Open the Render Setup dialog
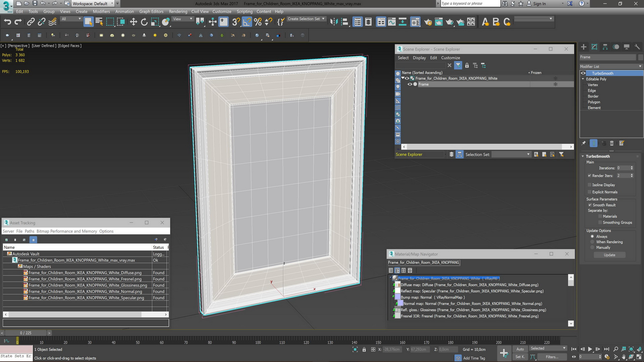The width and height of the screenshot is (644, 362). coord(428,22)
